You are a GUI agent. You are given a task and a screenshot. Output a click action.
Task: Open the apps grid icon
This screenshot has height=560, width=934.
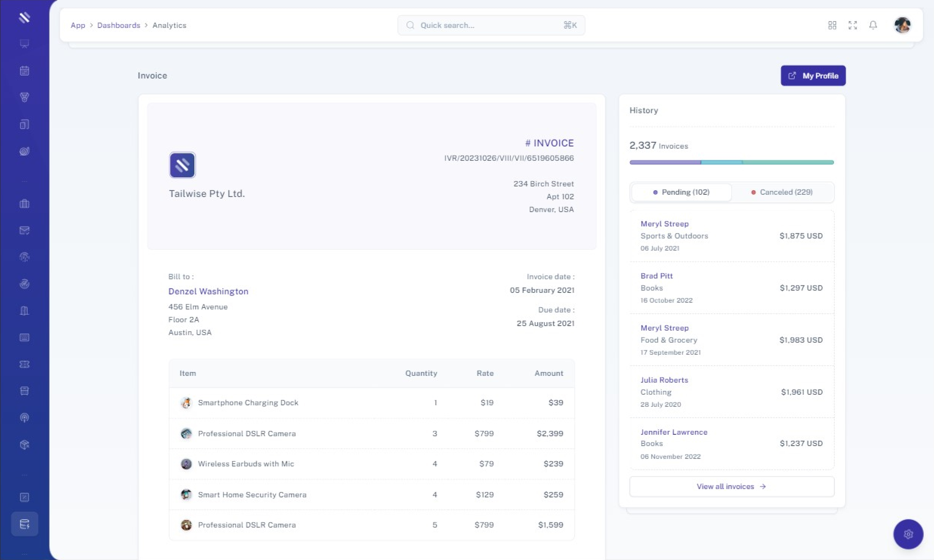(x=832, y=25)
